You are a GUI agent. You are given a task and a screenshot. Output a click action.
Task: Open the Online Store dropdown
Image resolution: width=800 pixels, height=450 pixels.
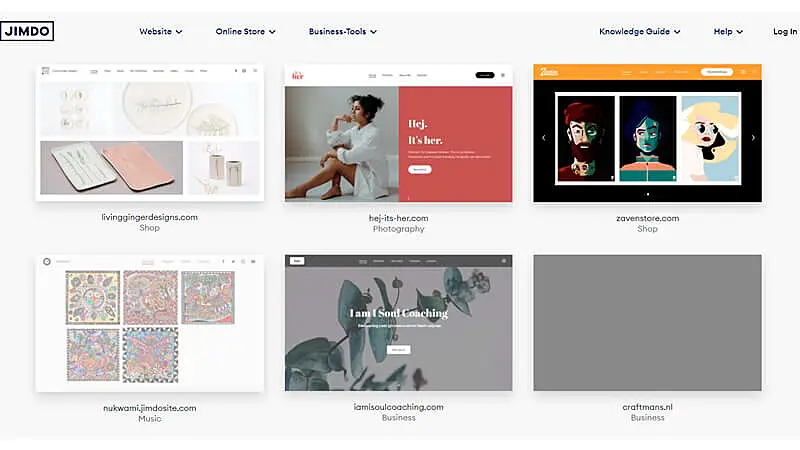(x=246, y=31)
